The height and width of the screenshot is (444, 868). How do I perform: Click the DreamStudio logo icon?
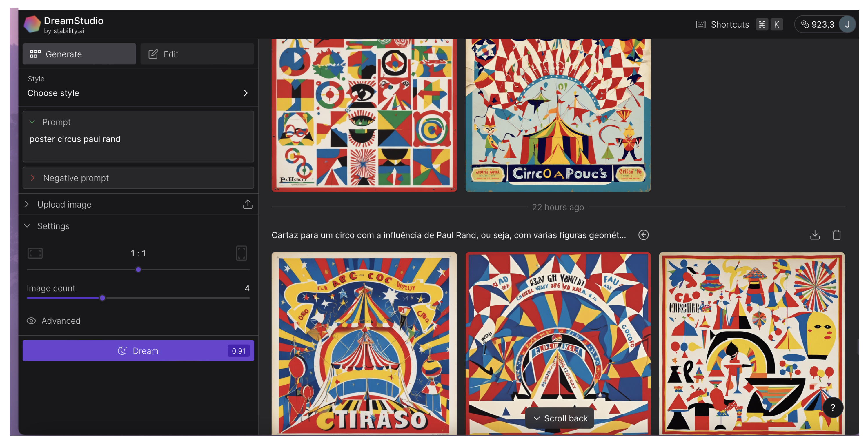[x=32, y=25]
